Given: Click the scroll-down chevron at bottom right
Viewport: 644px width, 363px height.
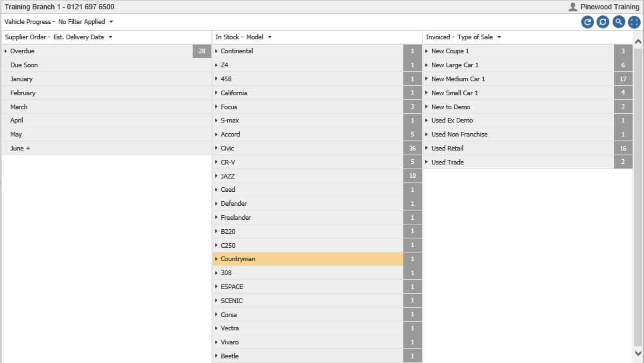Looking at the screenshot, I should pos(638,353).
